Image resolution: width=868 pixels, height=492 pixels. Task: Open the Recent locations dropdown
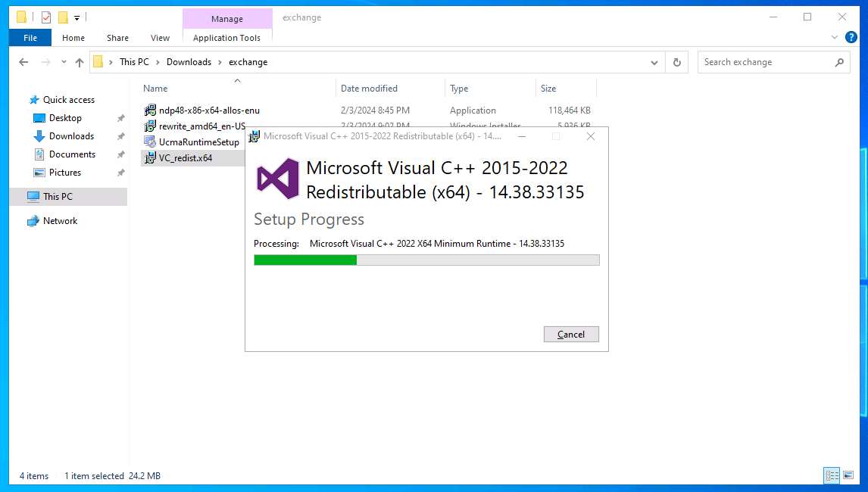coord(64,62)
